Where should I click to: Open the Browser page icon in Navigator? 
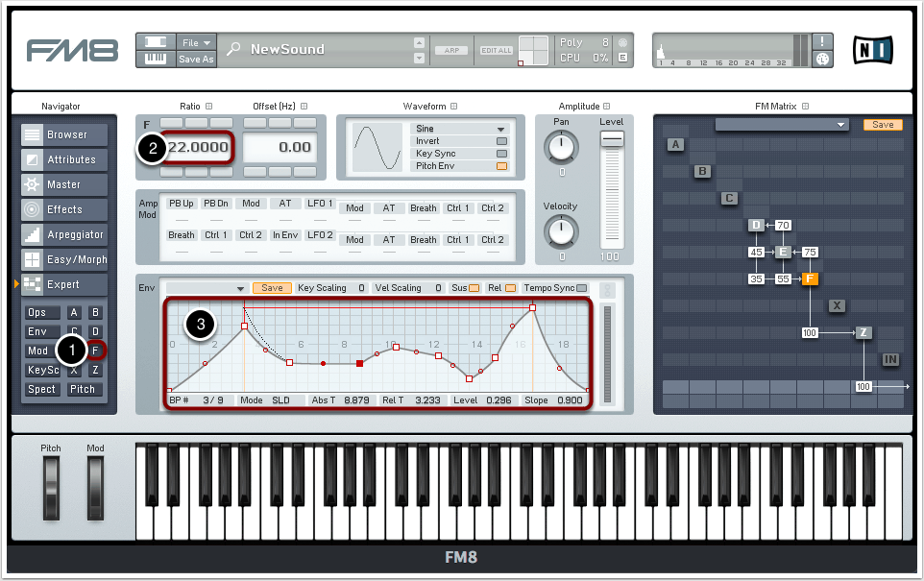[x=33, y=135]
